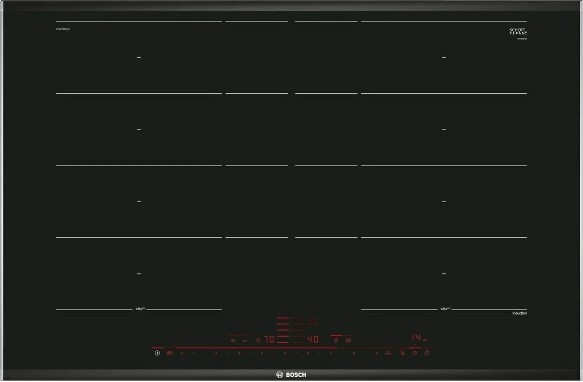Image resolution: width=583 pixels, height=382 pixels.
Task: Tap the induction label at lower right
Action: [519, 314]
